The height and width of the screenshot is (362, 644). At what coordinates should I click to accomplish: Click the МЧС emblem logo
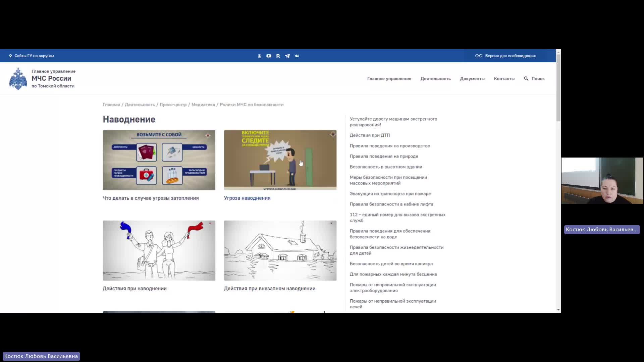pyautogui.click(x=18, y=79)
